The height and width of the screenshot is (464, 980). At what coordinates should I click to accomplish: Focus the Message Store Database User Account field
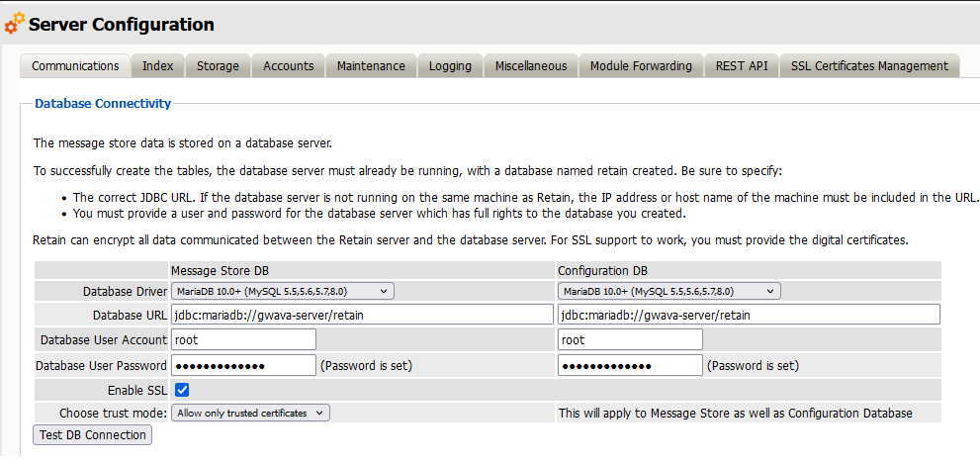(x=243, y=339)
